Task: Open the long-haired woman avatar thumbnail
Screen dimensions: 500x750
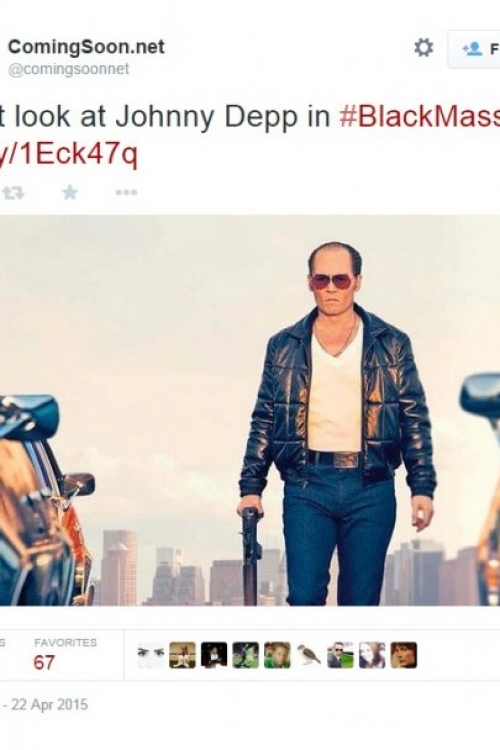Action: point(372,655)
